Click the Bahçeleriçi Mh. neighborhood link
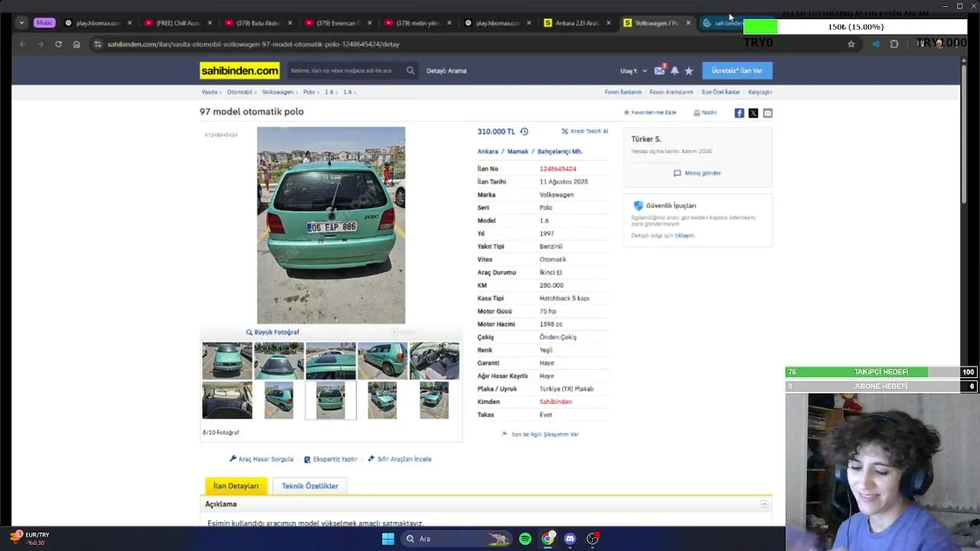The width and height of the screenshot is (980, 551). [x=560, y=152]
